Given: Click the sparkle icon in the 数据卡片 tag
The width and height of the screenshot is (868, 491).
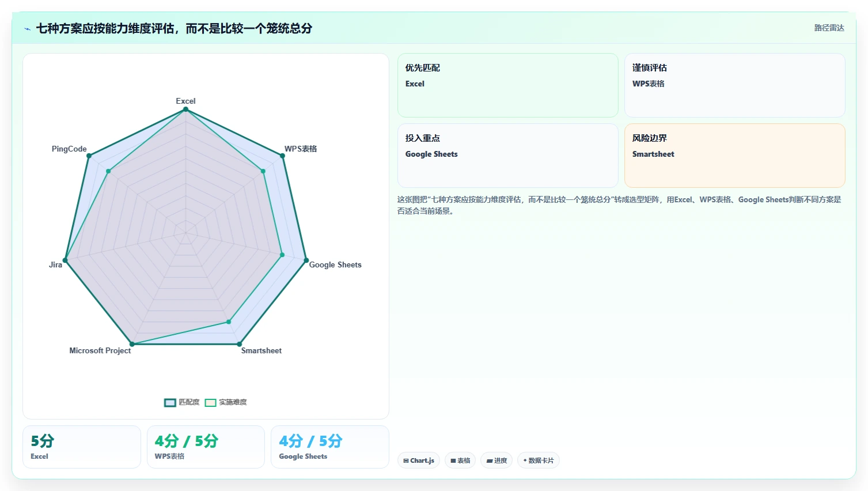Looking at the screenshot, I should click(525, 461).
